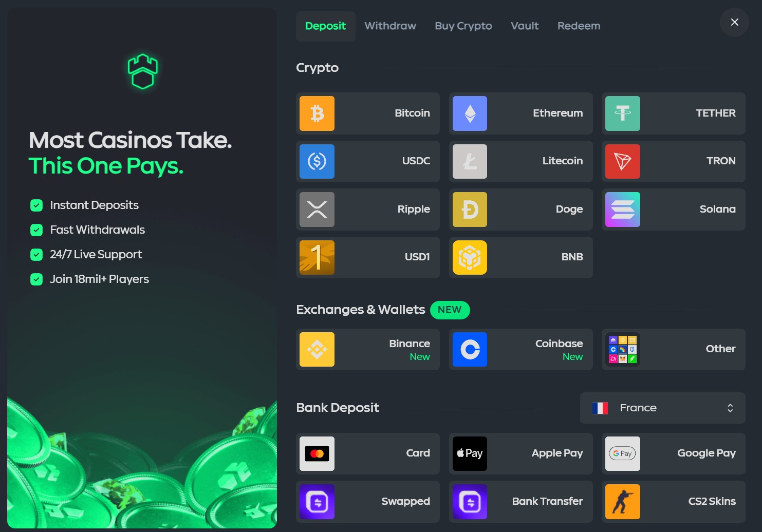This screenshot has width=762, height=532.
Task: Click the Apple Pay logo icon
Action: point(470,453)
